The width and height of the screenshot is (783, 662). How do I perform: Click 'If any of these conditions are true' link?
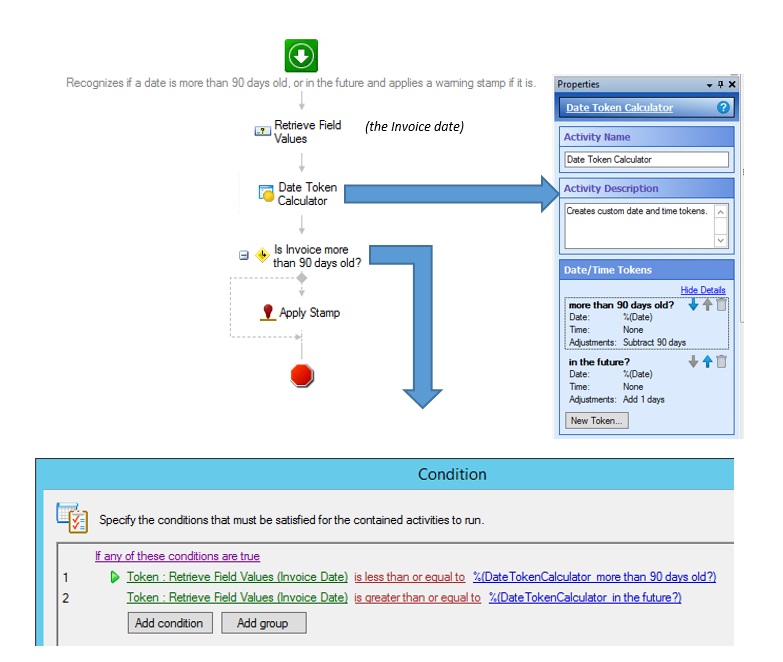click(x=177, y=556)
